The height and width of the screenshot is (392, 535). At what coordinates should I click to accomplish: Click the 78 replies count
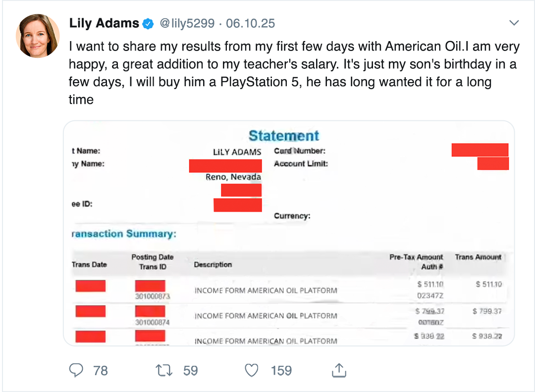pos(101,370)
